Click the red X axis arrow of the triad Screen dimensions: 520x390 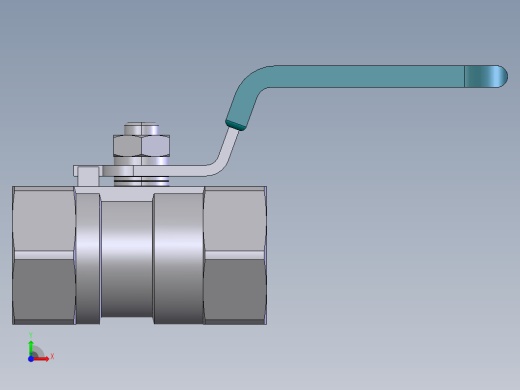tap(42, 359)
